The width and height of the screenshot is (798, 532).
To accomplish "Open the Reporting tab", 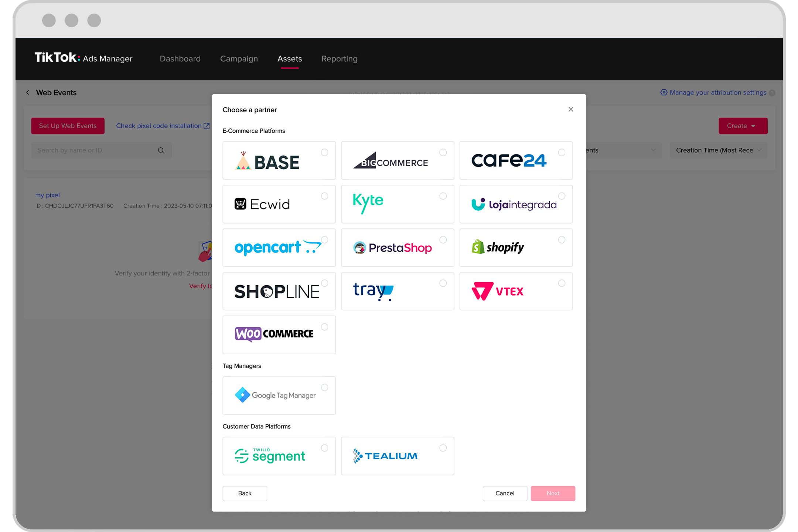I will [340, 59].
